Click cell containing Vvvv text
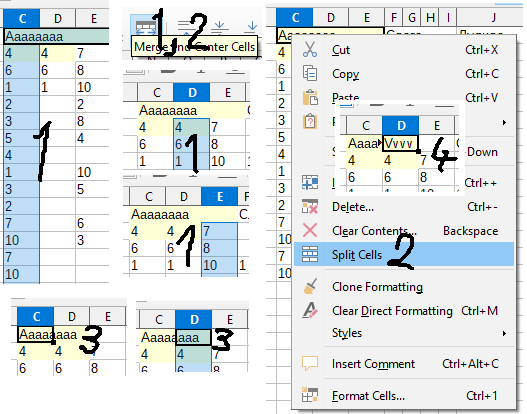The image size is (527, 414). (x=400, y=143)
